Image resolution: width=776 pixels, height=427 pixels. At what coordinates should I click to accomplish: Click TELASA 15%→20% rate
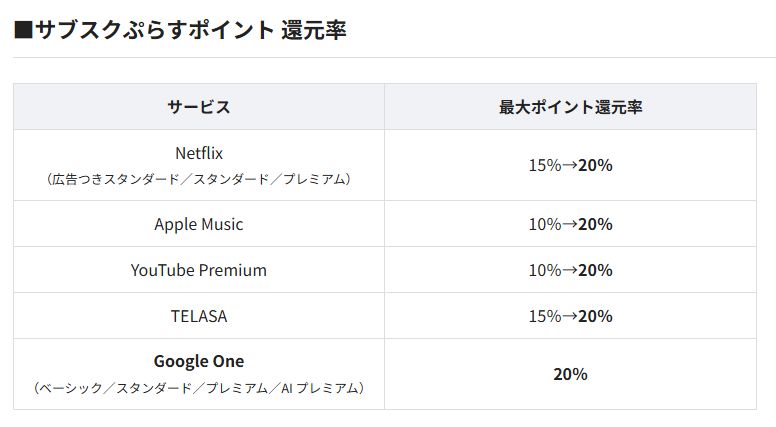(x=570, y=316)
